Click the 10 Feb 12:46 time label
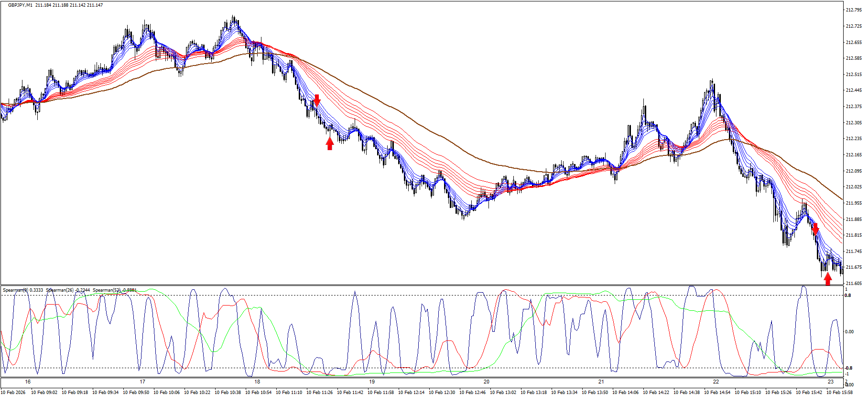Viewport: 868px width, 405px height. pos(472,393)
